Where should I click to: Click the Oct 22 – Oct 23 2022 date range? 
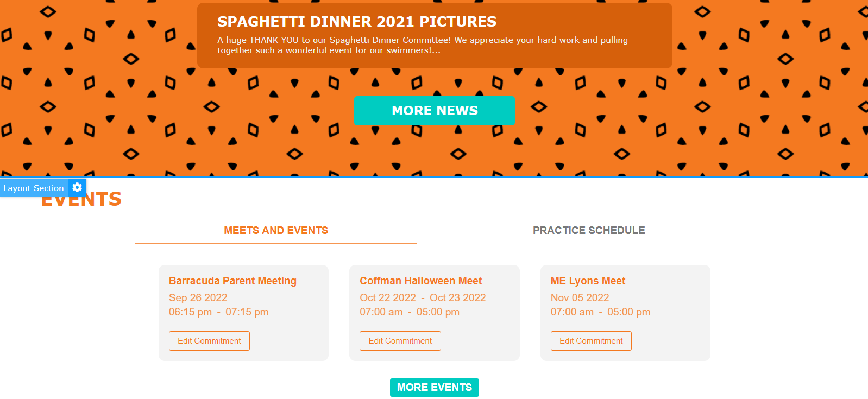tap(423, 297)
